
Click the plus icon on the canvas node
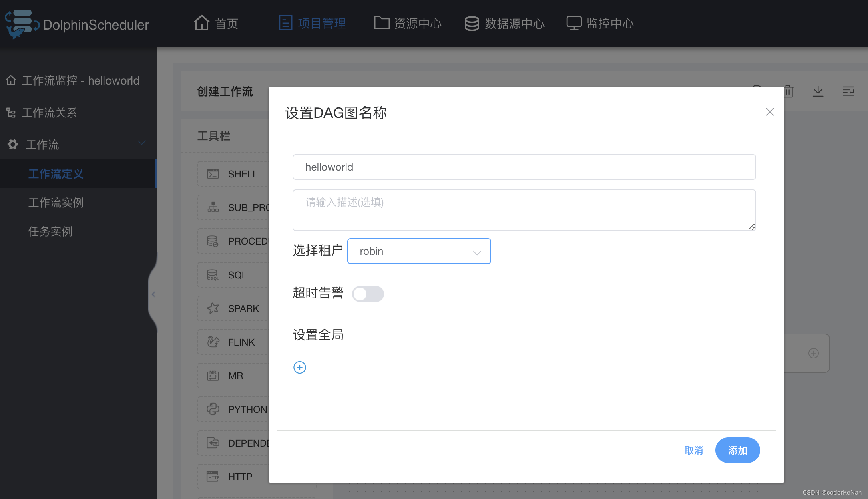(x=813, y=353)
